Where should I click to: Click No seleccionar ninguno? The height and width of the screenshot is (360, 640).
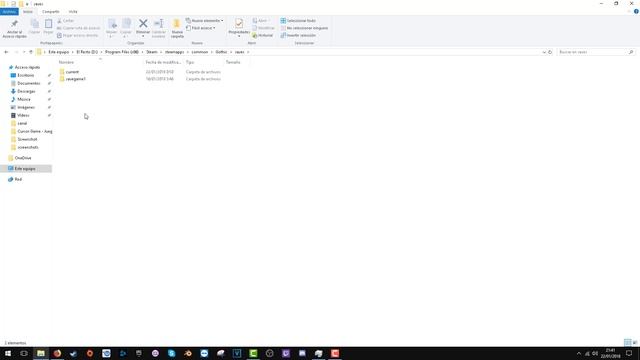click(x=304, y=28)
